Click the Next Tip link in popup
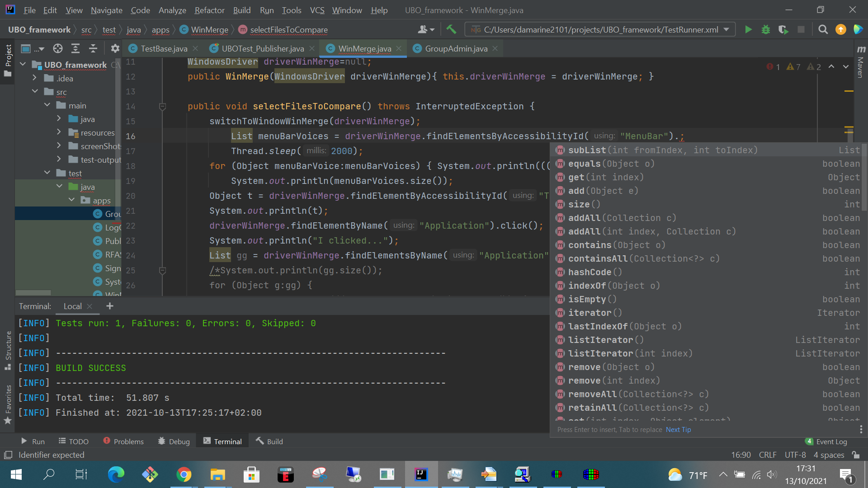868x488 pixels. point(678,430)
